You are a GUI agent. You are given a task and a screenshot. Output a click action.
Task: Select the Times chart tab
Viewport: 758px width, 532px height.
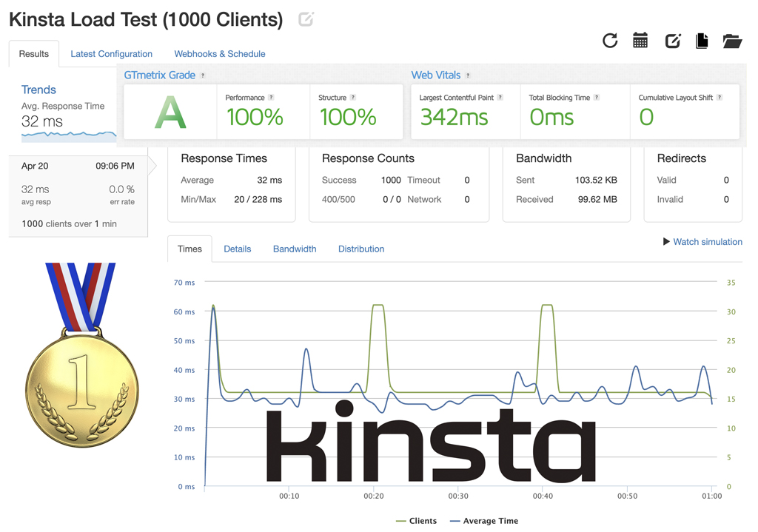pos(189,249)
